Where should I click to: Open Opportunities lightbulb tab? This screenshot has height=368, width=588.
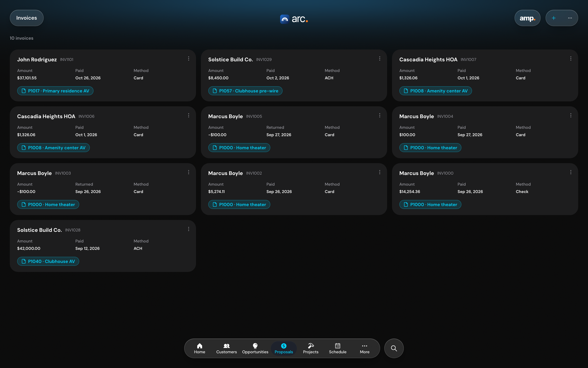coord(255,348)
